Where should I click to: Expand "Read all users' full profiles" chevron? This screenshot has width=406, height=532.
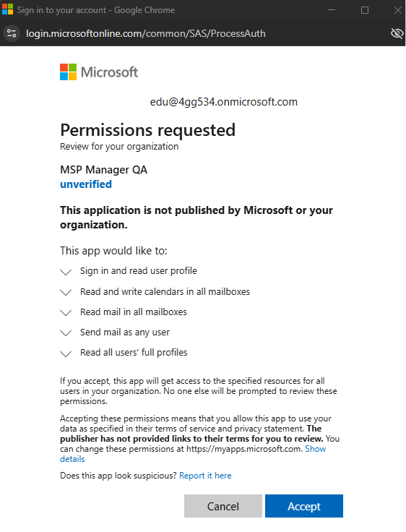66,353
